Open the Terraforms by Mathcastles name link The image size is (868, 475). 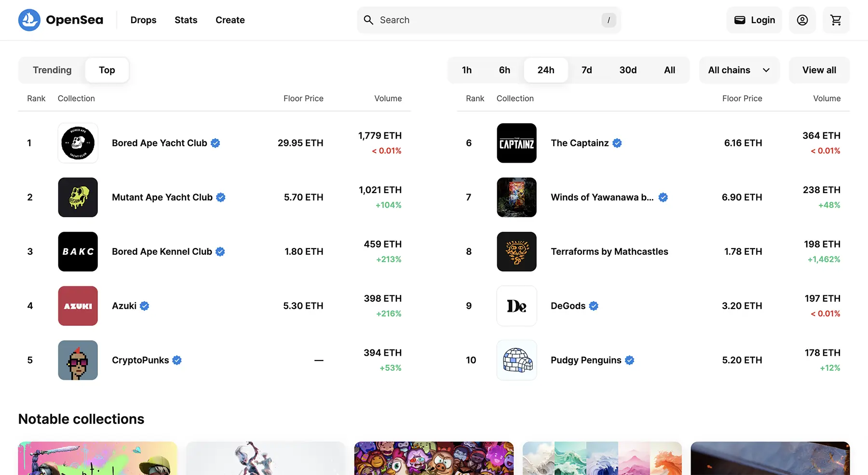click(x=610, y=251)
